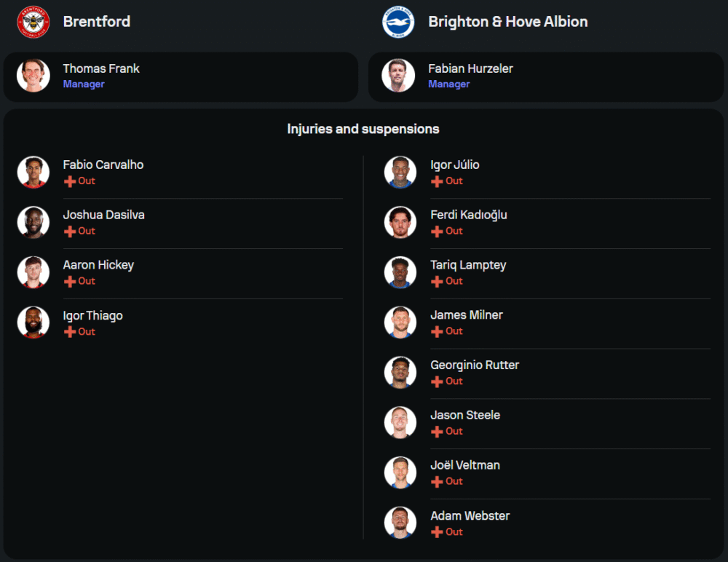This screenshot has width=728, height=562.
Task: Click Joshua Dasilva's player avatar
Action: pyautogui.click(x=33, y=222)
